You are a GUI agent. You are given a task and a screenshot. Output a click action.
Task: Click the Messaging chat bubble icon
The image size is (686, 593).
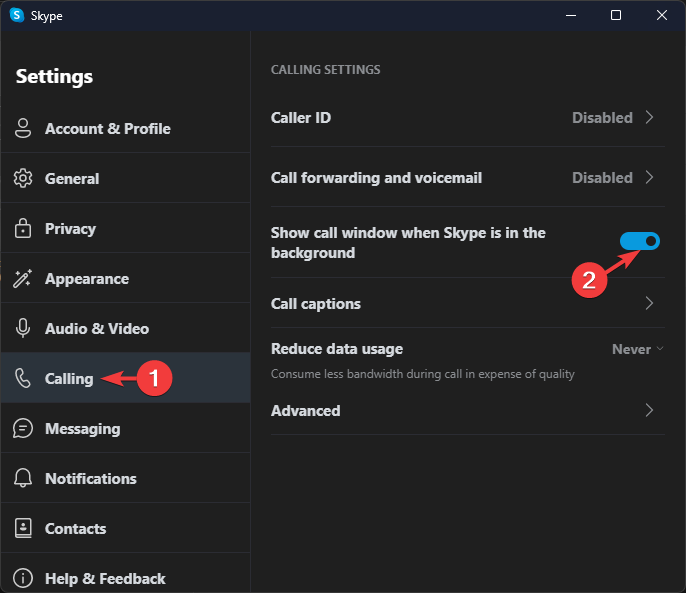click(23, 428)
